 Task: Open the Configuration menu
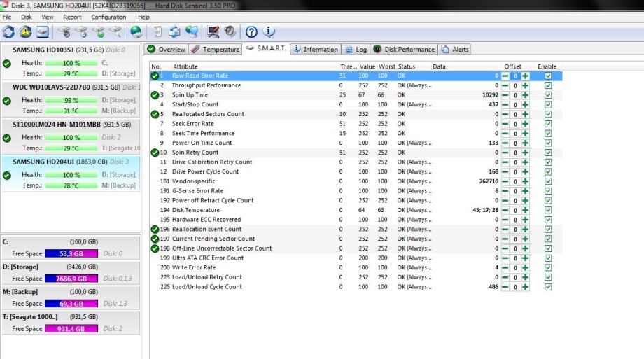(108, 17)
